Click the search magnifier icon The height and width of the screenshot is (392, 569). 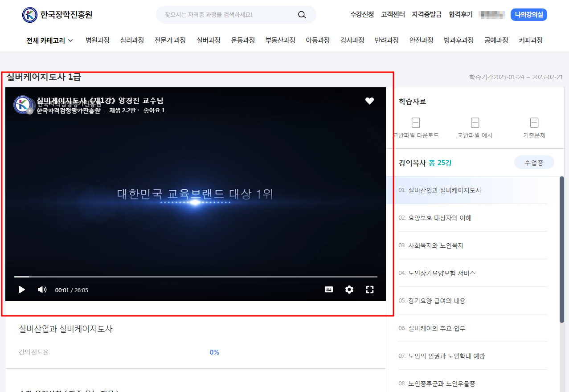click(302, 15)
